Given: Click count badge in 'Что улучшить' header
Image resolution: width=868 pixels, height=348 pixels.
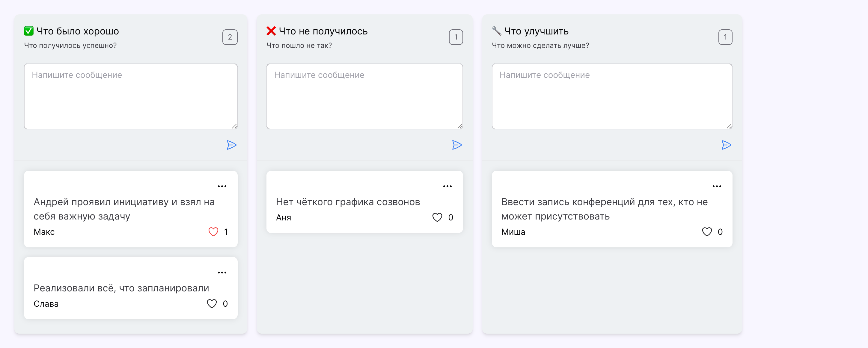Looking at the screenshot, I should (x=725, y=37).
